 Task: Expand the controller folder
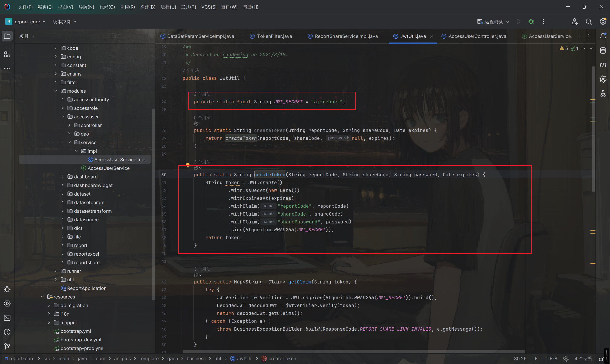click(x=69, y=125)
